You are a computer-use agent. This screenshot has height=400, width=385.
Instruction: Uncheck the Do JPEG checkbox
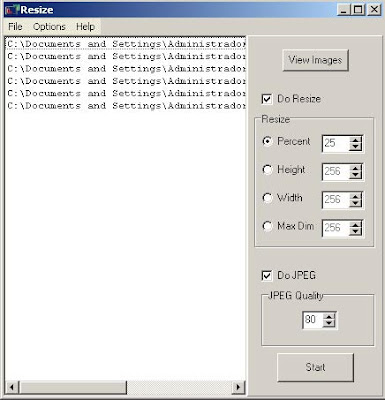coord(267,276)
